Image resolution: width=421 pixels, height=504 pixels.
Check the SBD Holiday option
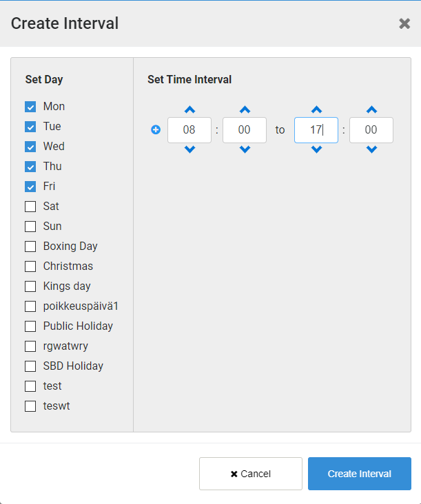coord(30,366)
